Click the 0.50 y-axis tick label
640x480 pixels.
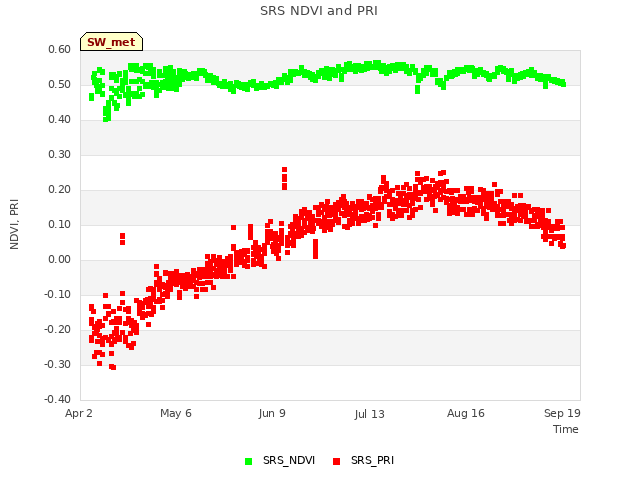click(60, 84)
